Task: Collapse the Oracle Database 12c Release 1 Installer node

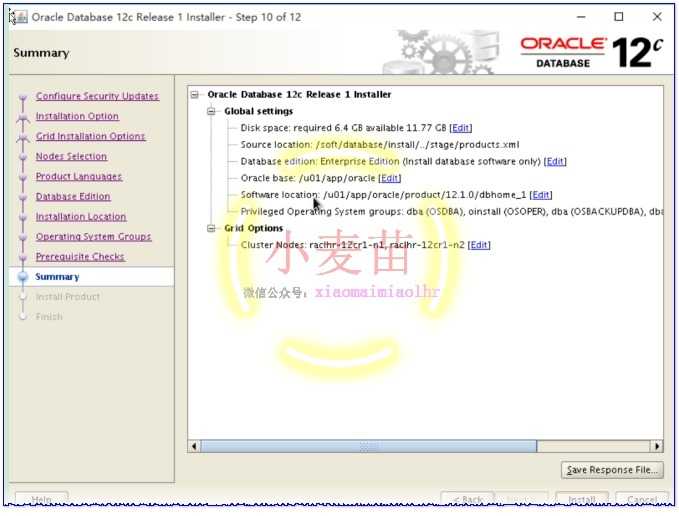Action: (195, 94)
